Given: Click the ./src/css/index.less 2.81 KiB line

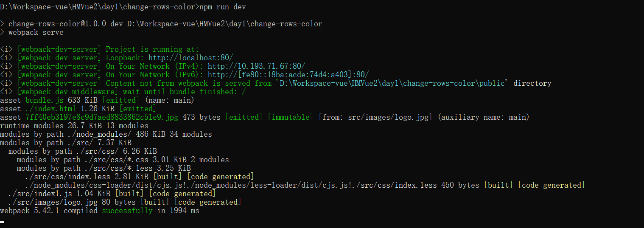Looking at the screenshot, I should tap(139, 177).
